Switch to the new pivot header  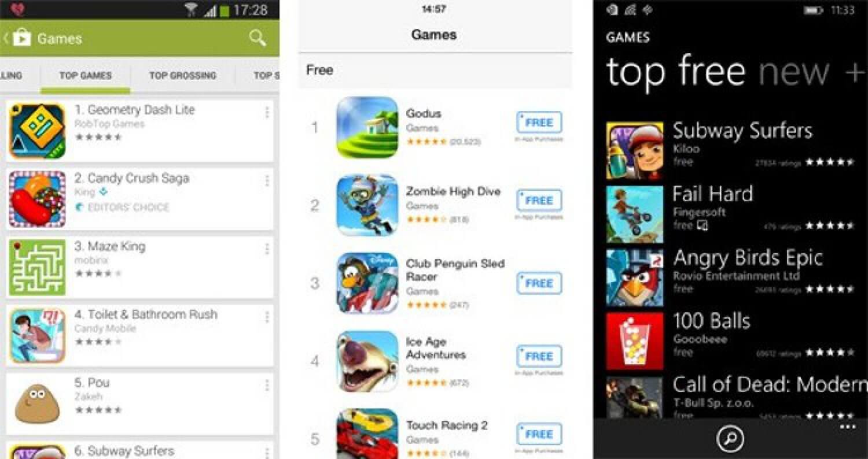(793, 72)
